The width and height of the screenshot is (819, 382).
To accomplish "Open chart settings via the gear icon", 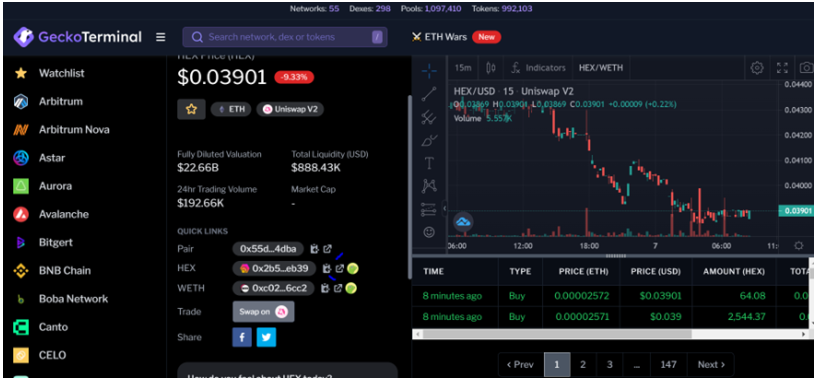I will [x=757, y=68].
